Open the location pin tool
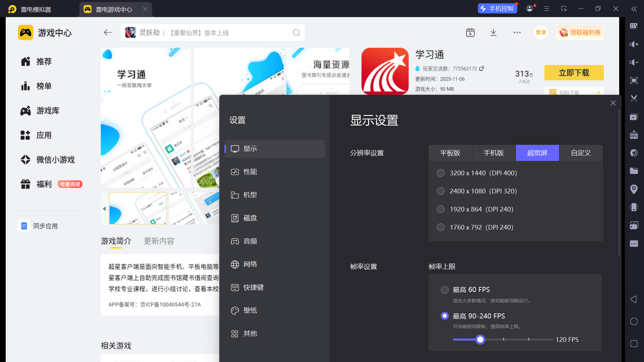644x362 pixels. pos(634,189)
